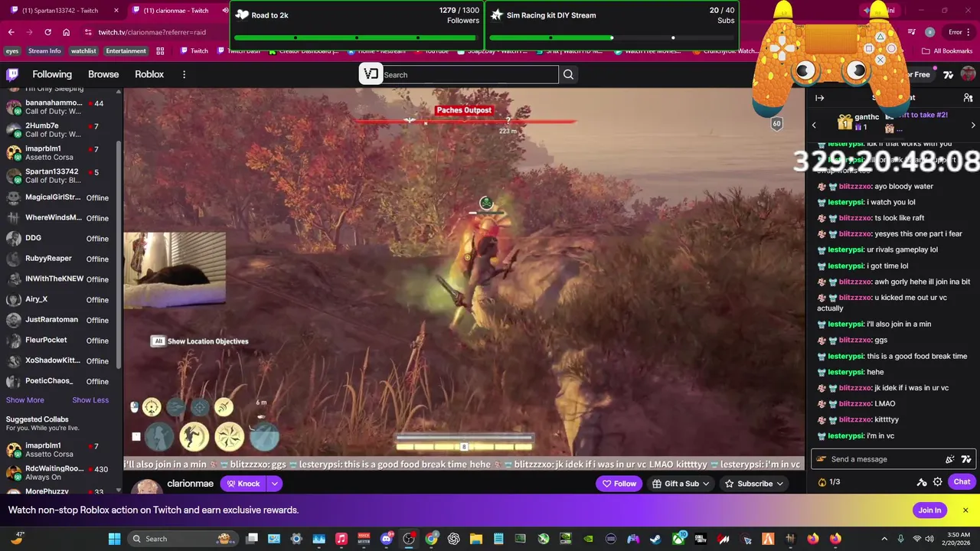Open All Bookmarks folder
The image size is (980, 551).
pos(948,51)
